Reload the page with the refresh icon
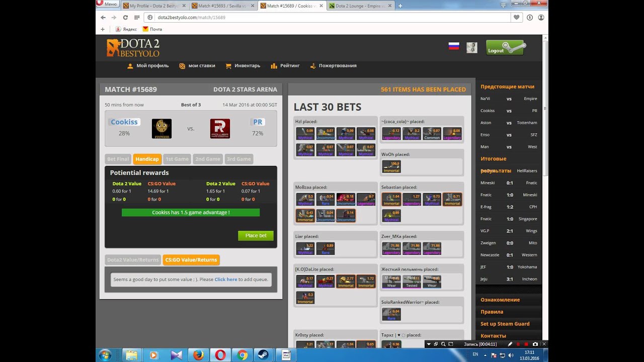Viewport: 644px width, 362px height. (x=125, y=17)
